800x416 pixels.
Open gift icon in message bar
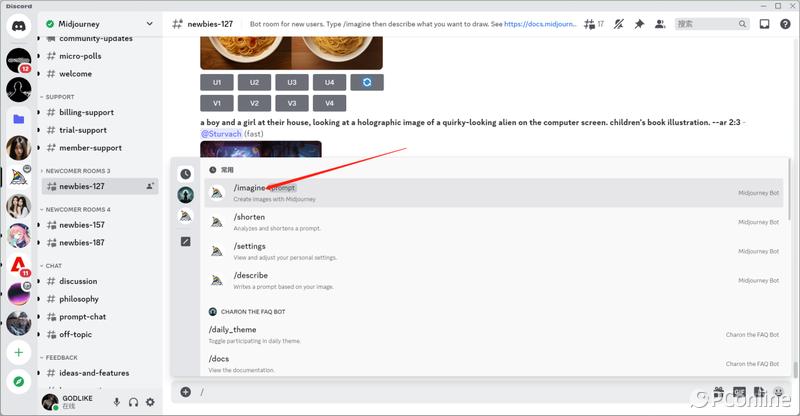[718, 391]
